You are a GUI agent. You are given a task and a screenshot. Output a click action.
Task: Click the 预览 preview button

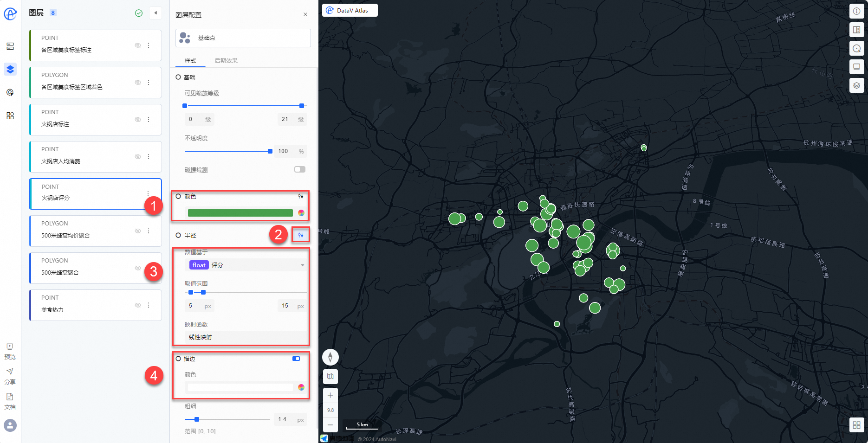click(10, 352)
